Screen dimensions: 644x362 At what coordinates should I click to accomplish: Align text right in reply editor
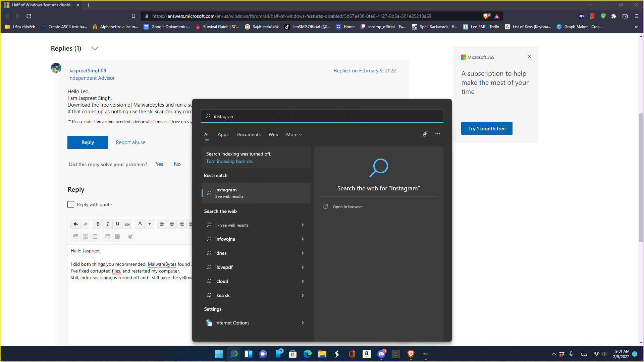tap(181, 224)
